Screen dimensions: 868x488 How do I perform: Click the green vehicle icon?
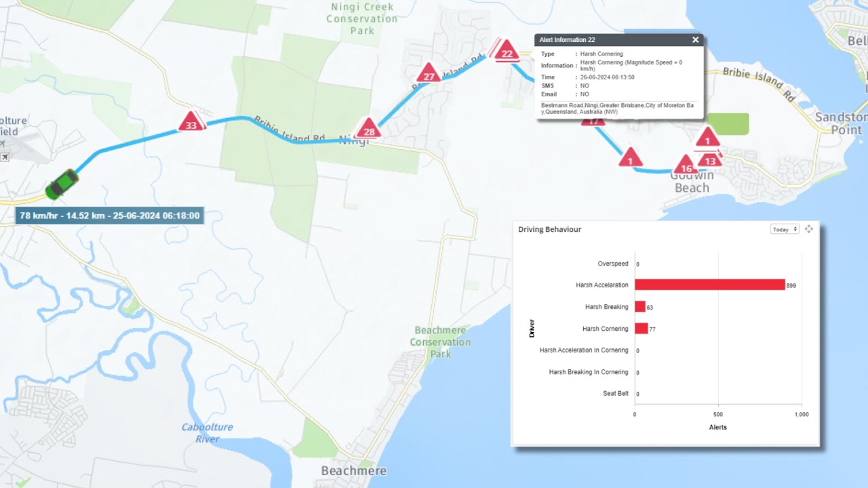(62, 184)
